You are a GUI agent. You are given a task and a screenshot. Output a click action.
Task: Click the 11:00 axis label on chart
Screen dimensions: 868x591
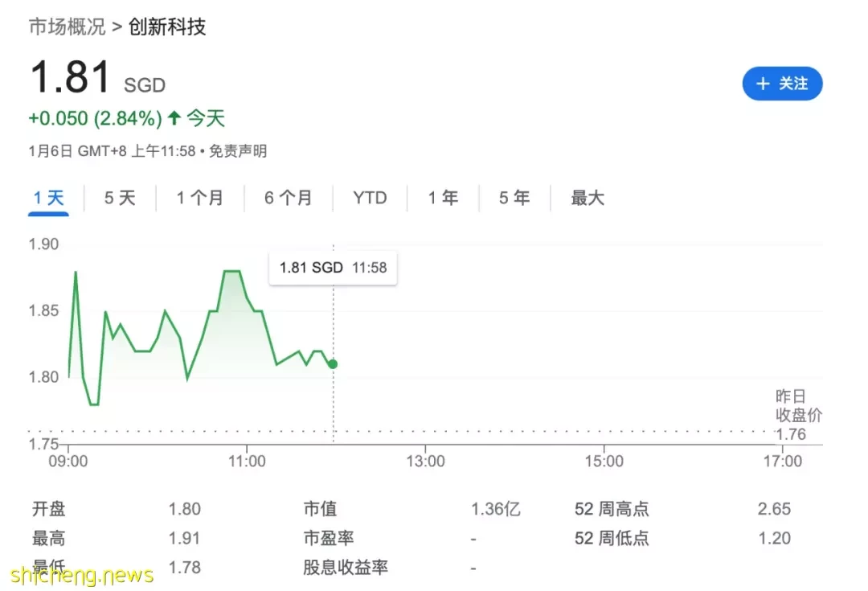[x=247, y=462]
